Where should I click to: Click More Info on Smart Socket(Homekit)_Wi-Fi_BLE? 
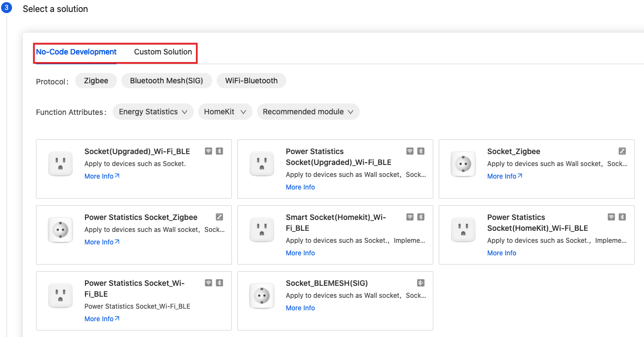(300, 253)
